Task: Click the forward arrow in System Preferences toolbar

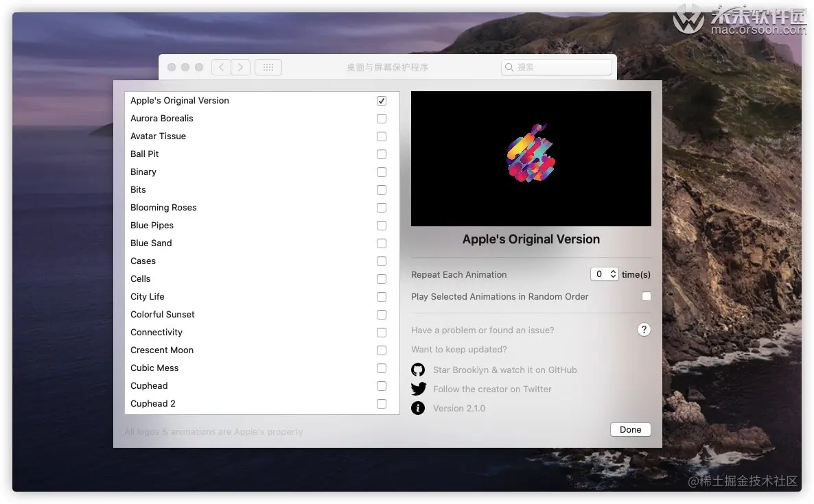Action: [240, 67]
